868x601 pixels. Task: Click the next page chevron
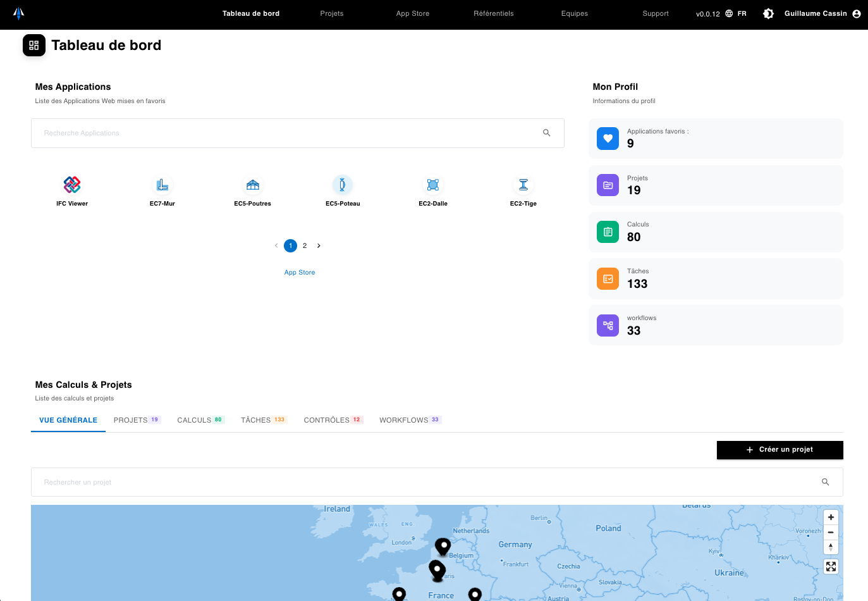click(x=319, y=245)
